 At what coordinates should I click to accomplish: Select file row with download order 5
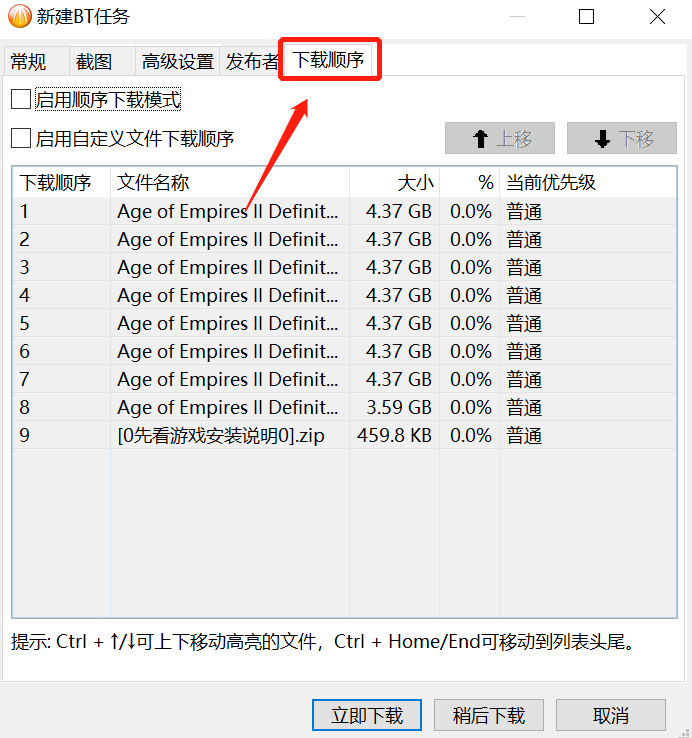coord(345,323)
